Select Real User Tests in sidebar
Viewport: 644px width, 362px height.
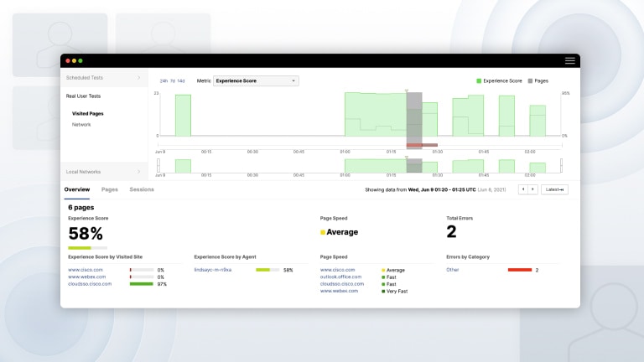83,96
